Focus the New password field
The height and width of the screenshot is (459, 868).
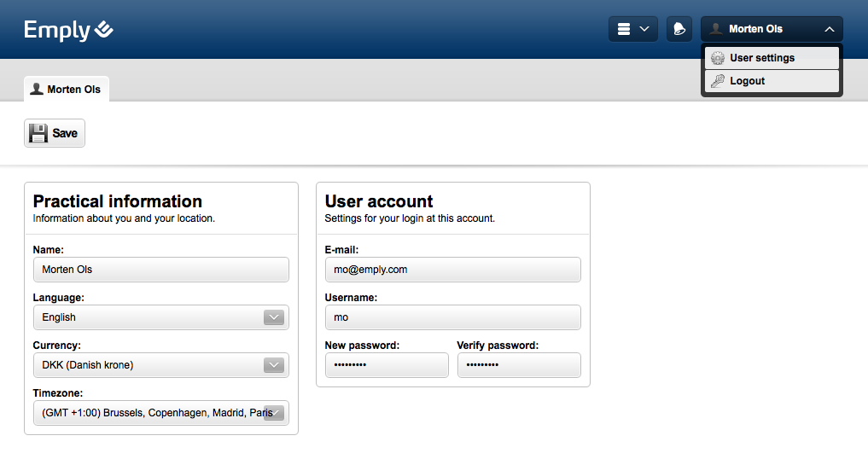[x=387, y=365]
